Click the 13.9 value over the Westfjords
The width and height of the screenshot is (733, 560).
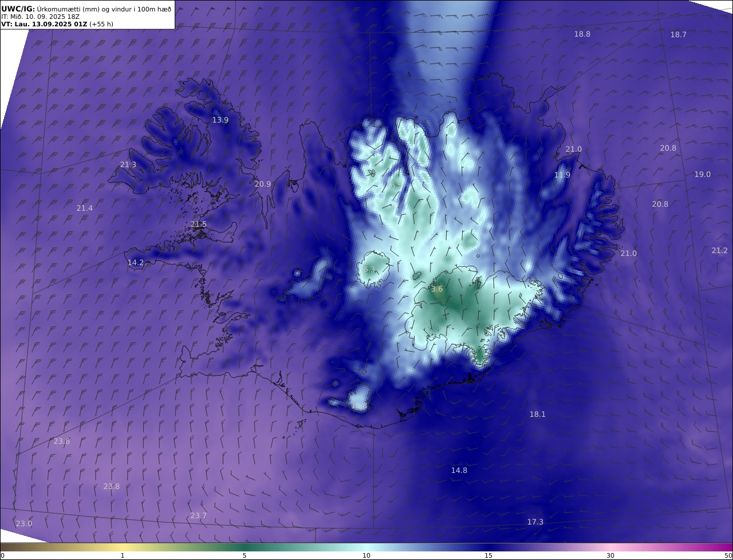point(220,120)
